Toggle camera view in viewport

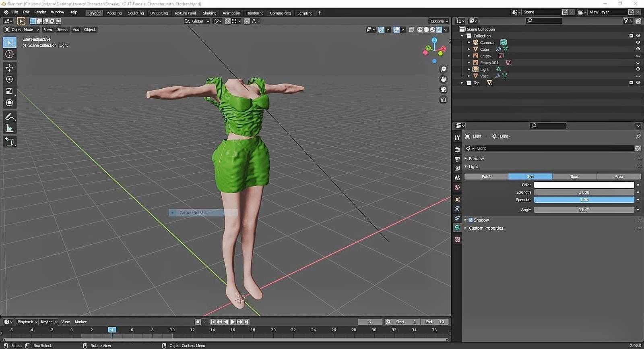coord(443,89)
